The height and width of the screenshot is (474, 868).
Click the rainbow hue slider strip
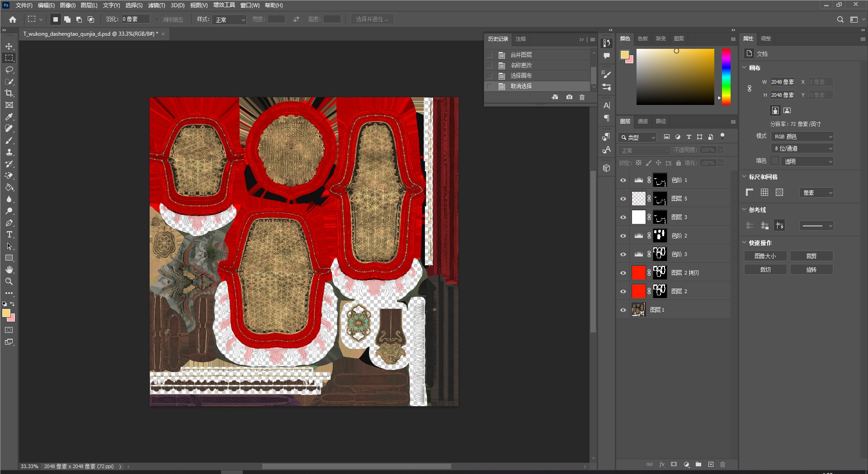pyautogui.click(x=726, y=77)
